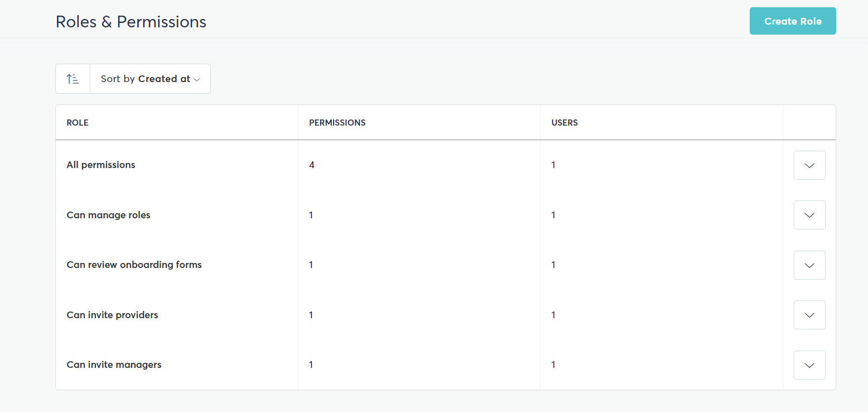Screen dimensions: 868x412
Task: Expand the Can invite managers row chevron
Action: [x=809, y=365]
